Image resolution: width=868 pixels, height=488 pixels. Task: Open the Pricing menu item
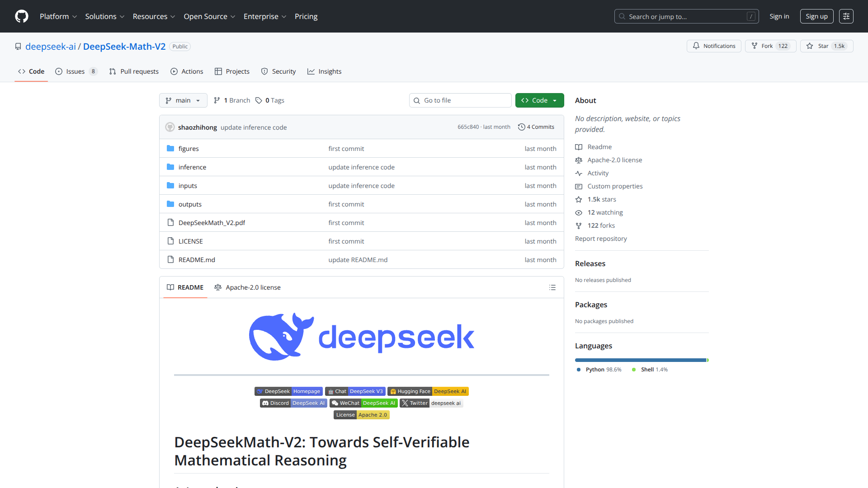click(x=306, y=16)
